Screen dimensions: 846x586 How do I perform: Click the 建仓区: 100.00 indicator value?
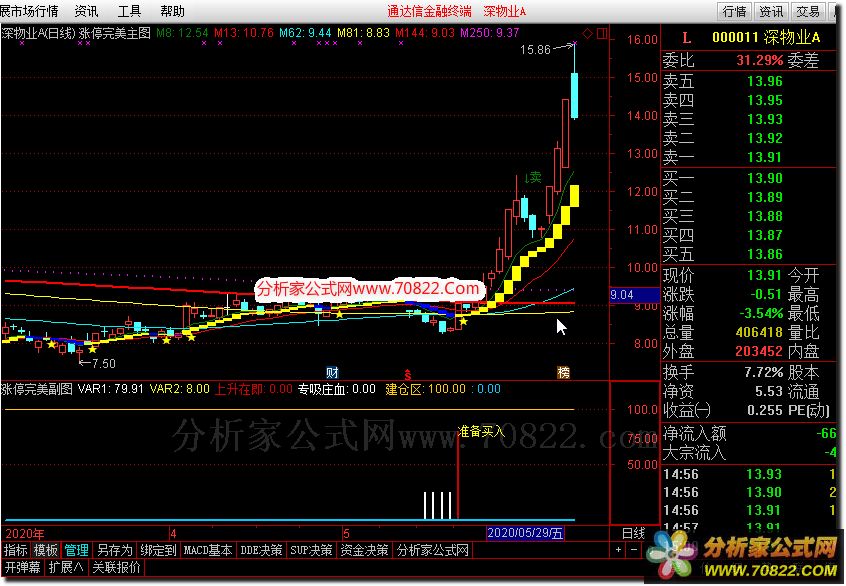click(x=425, y=389)
